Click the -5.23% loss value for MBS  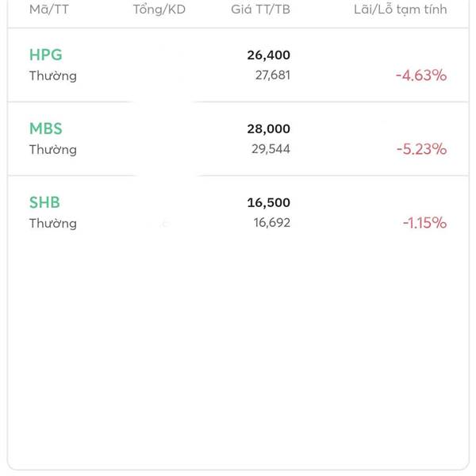coord(420,149)
